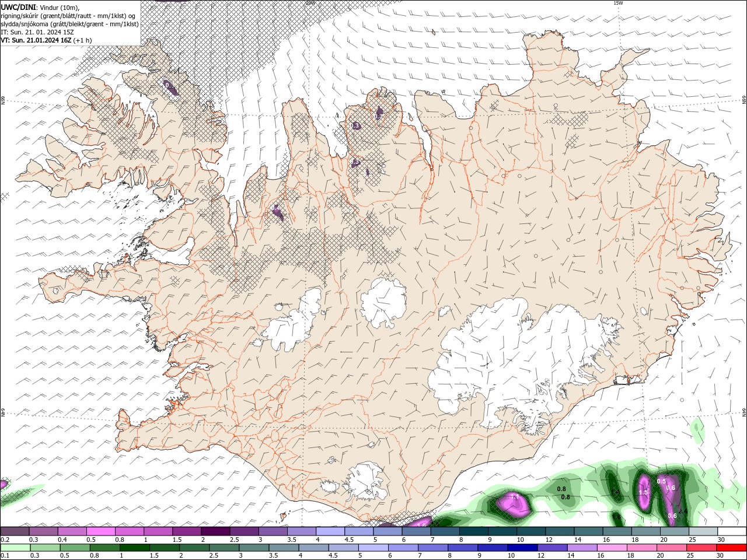Click the '16' label under lower legend
Screen dimensions: 747x560
[601, 556]
